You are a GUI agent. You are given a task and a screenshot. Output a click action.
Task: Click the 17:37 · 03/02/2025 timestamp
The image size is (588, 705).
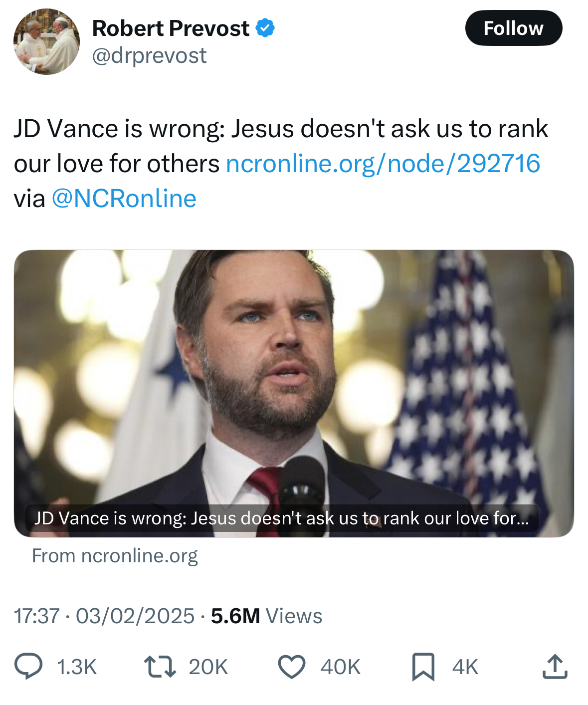click(x=104, y=616)
